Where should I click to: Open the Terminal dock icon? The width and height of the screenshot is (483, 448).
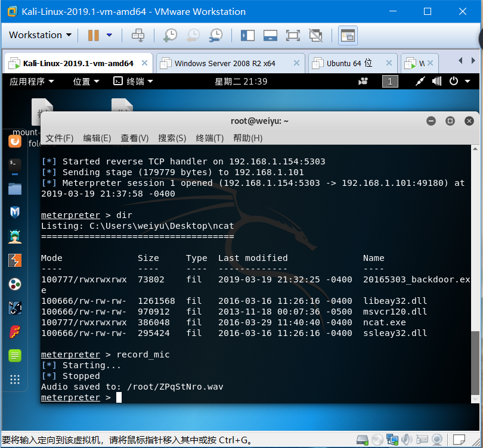[x=15, y=165]
